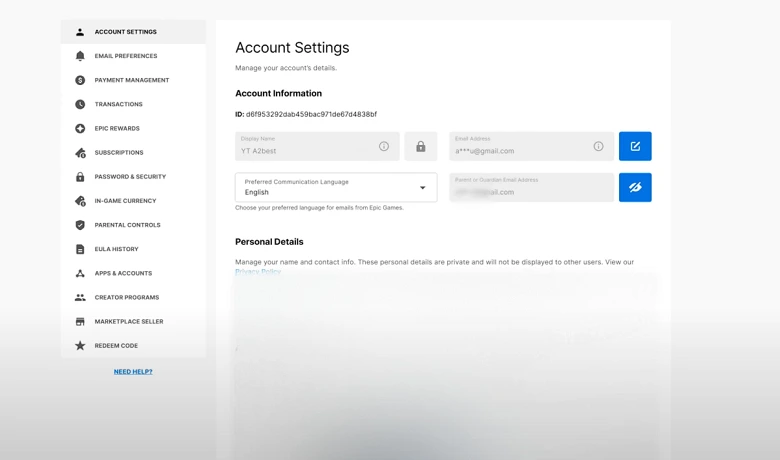The height and width of the screenshot is (460, 780).
Task: Open the Subscriptions page
Action: (118, 152)
